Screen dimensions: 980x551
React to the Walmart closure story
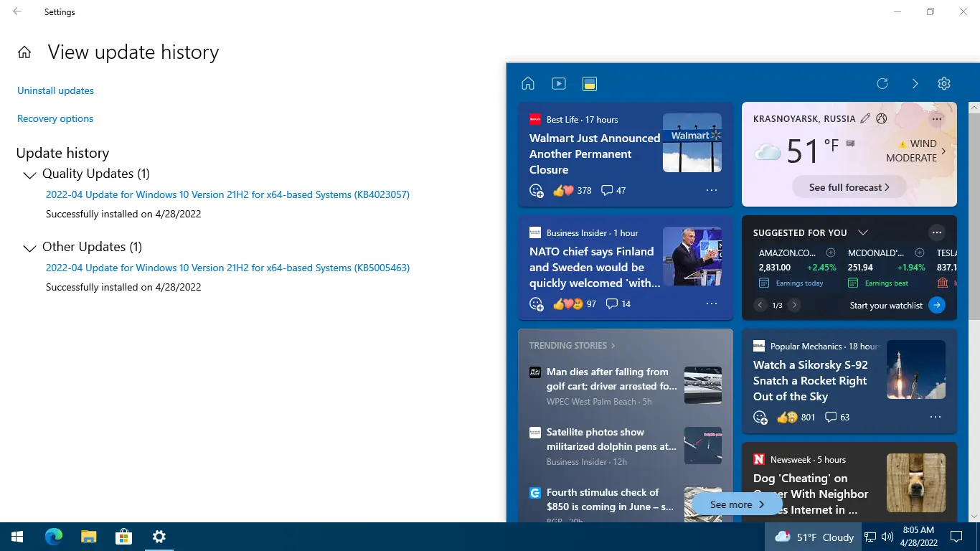(x=537, y=190)
